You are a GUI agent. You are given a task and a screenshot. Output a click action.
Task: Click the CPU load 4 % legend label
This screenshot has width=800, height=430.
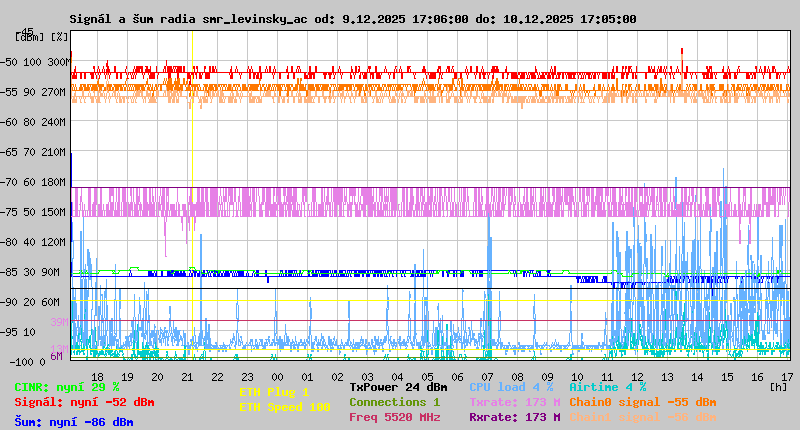(x=511, y=387)
